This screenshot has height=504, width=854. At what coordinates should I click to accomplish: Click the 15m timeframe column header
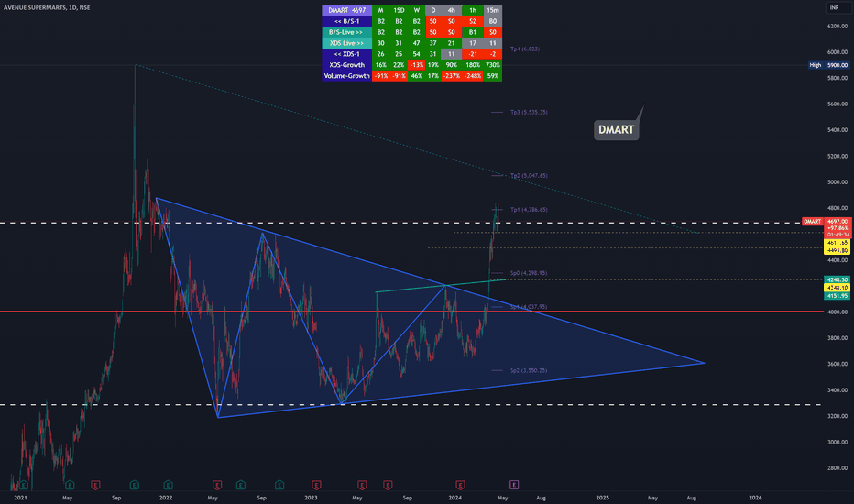(x=493, y=10)
